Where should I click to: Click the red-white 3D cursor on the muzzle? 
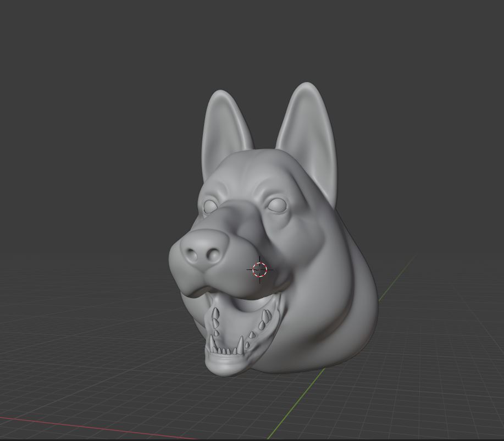click(260, 269)
